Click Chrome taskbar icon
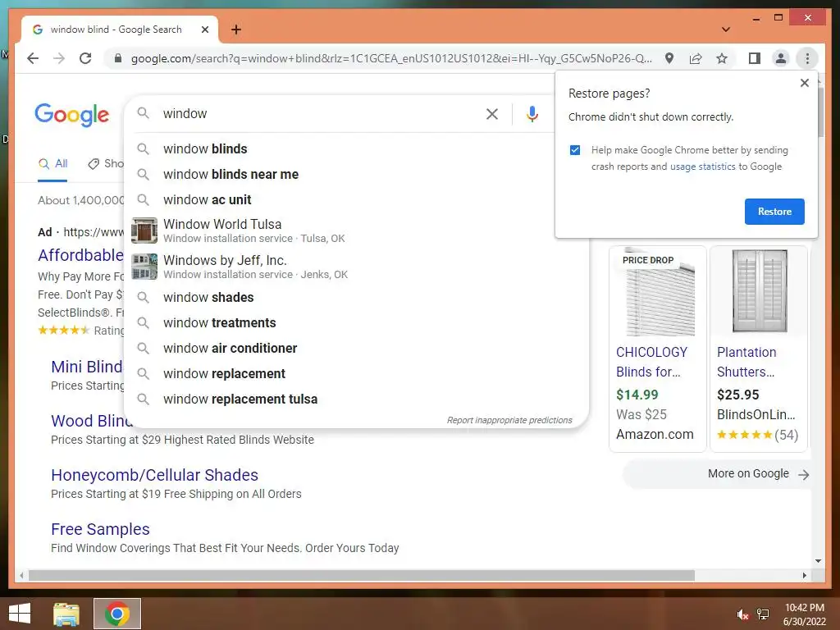Image resolution: width=840 pixels, height=630 pixels. pos(117,614)
